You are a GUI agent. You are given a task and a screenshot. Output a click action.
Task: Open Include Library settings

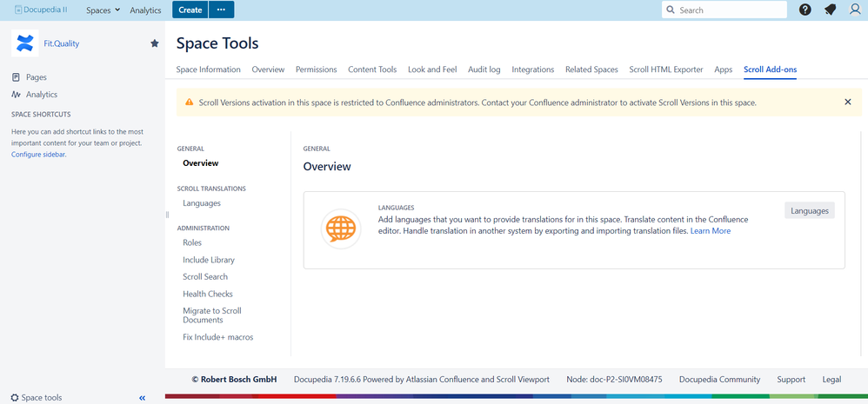(209, 260)
